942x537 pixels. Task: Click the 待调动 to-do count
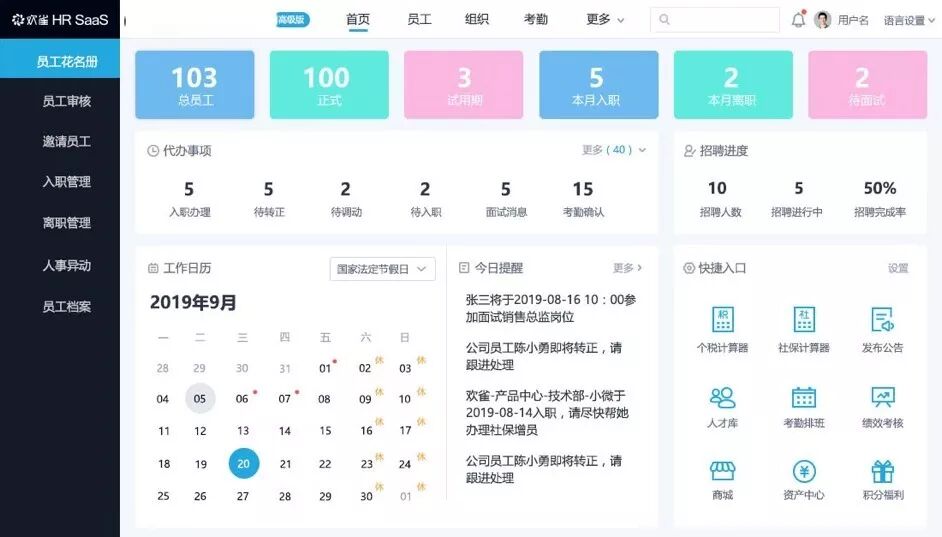345,199
